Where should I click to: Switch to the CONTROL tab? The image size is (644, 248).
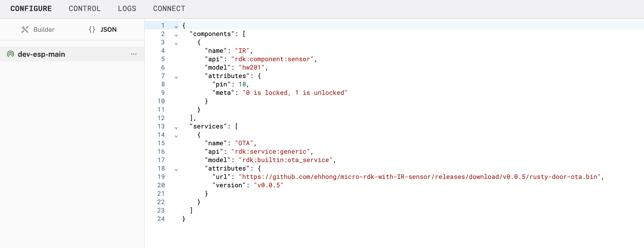pos(85,9)
